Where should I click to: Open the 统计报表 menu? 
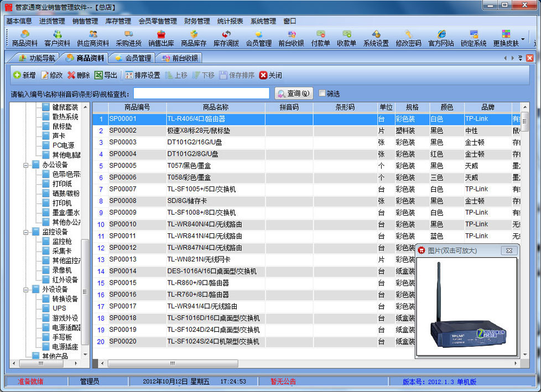[230, 21]
